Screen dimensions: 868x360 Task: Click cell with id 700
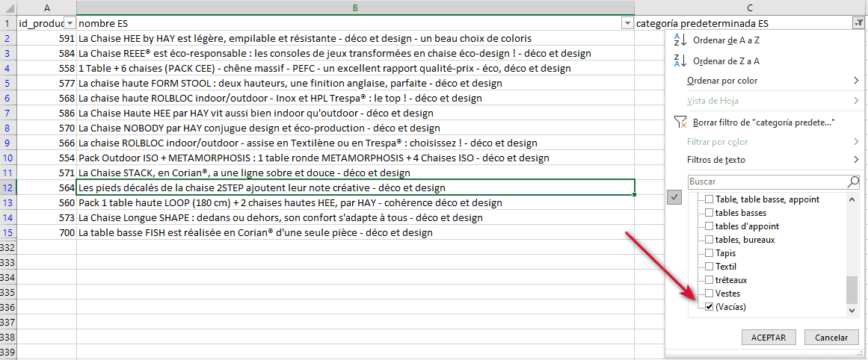pos(46,232)
